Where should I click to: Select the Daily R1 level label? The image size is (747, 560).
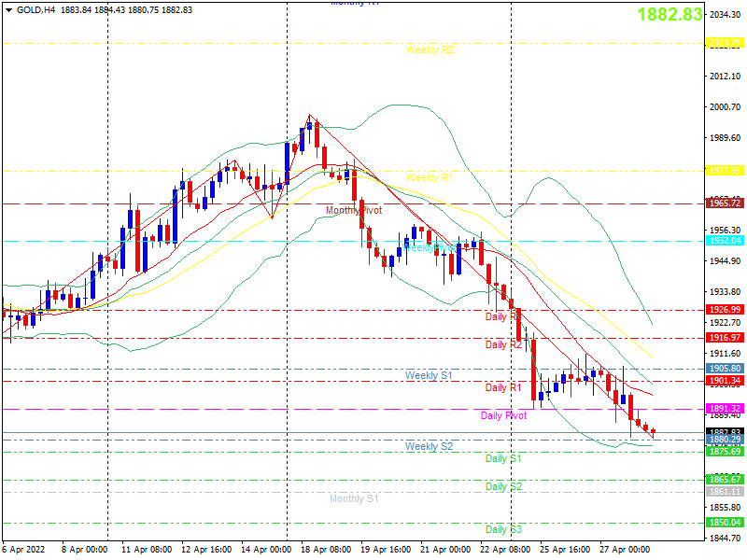(x=503, y=387)
